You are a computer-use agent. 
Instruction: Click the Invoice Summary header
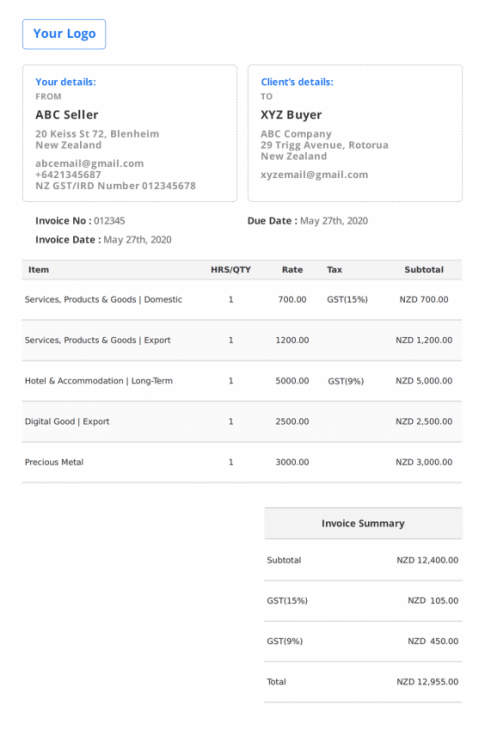(x=363, y=523)
